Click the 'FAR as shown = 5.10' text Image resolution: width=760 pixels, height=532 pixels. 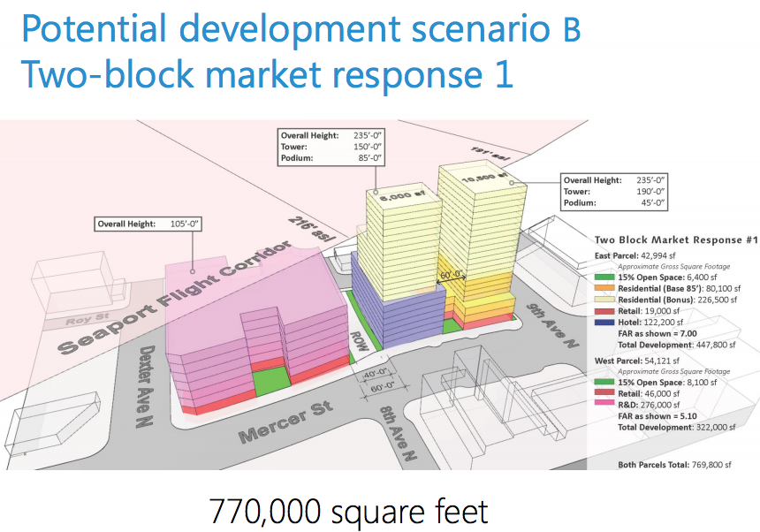click(657, 415)
